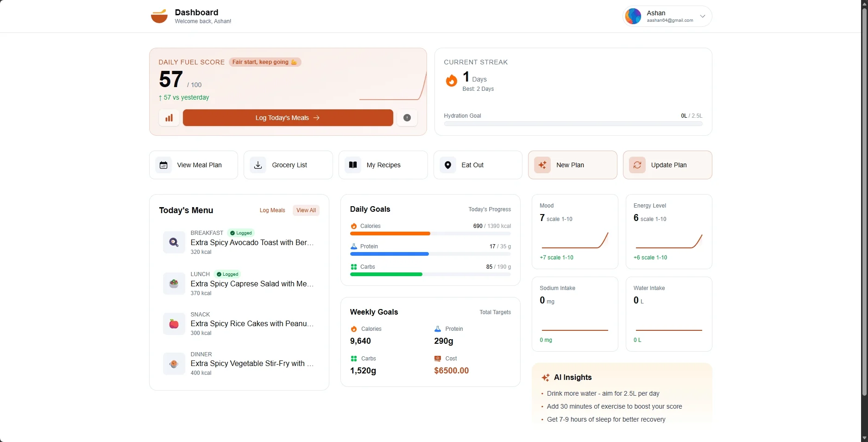Click the Update Plan refresh icon
The width and height of the screenshot is (868, 442).
[x=637, y=165]
